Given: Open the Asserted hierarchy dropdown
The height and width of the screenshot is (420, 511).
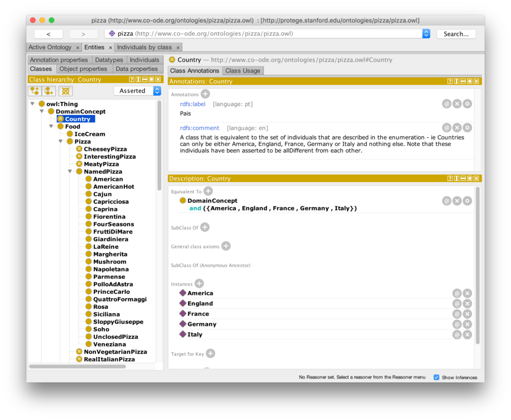Looking at the screenshot, I should (137, 91).
